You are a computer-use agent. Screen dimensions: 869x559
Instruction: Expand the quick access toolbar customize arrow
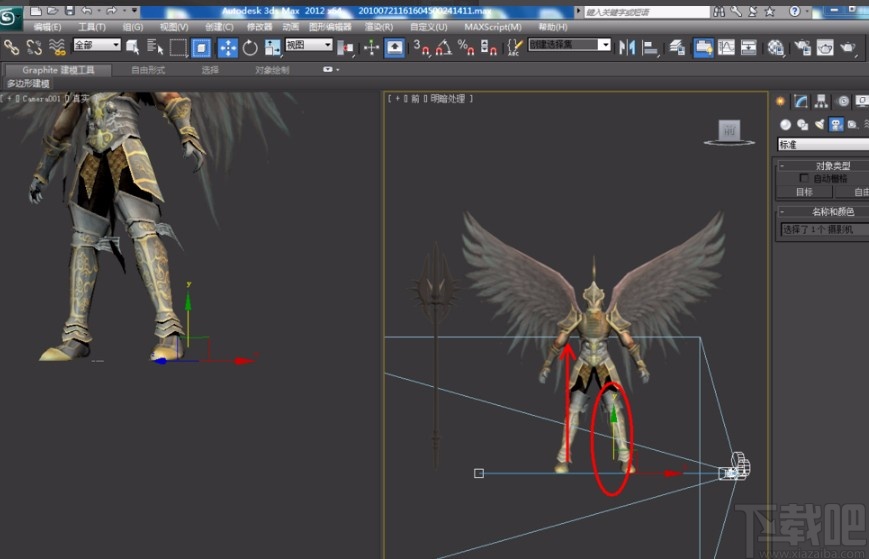pyautogui.click(x=134, y=11)
